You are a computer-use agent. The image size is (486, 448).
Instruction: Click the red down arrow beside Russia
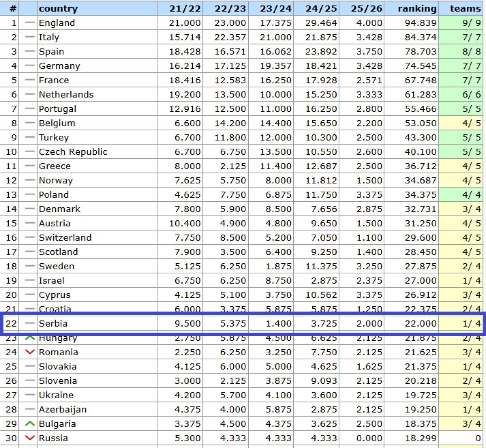click(x=30, y=438)
